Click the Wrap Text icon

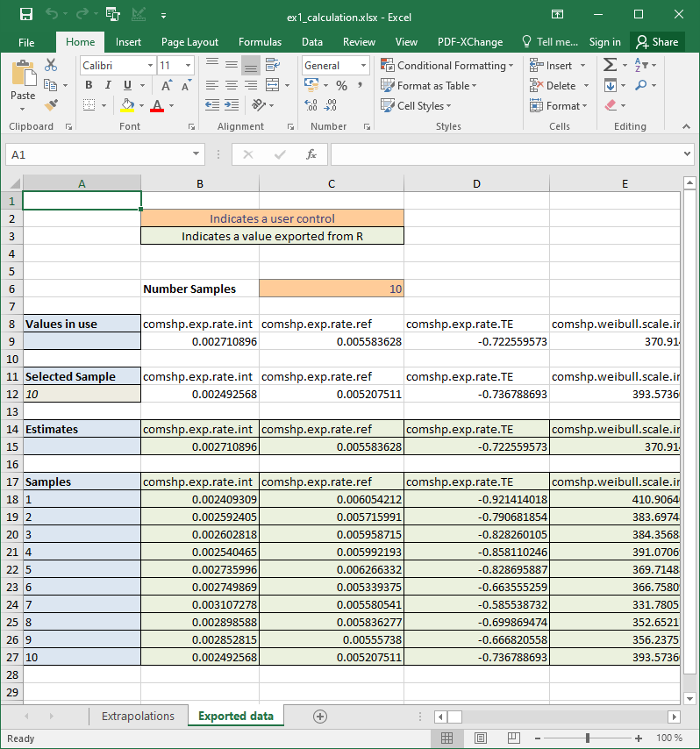coord(272,65)
